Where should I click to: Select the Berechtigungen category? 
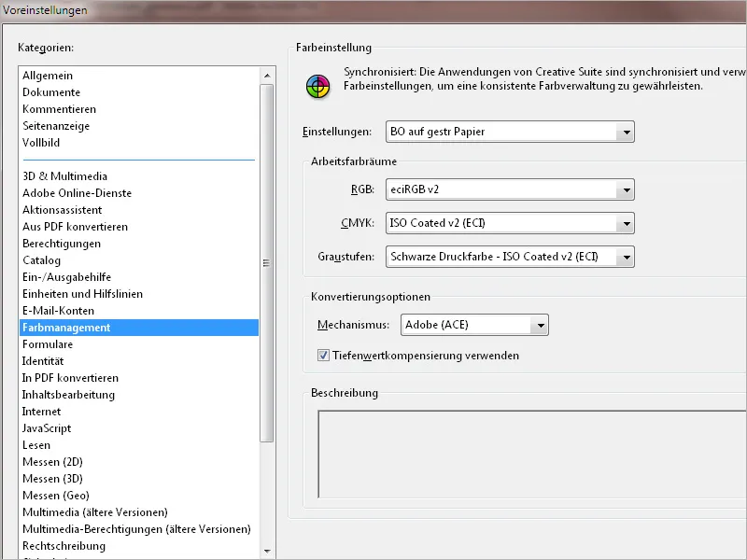coord(139,244)
